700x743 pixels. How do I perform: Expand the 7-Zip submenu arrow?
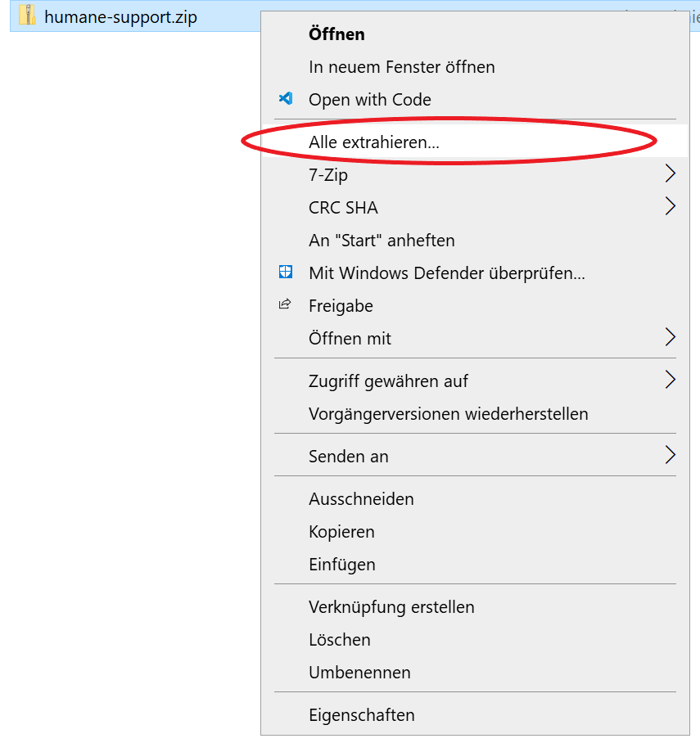[670, 174]
